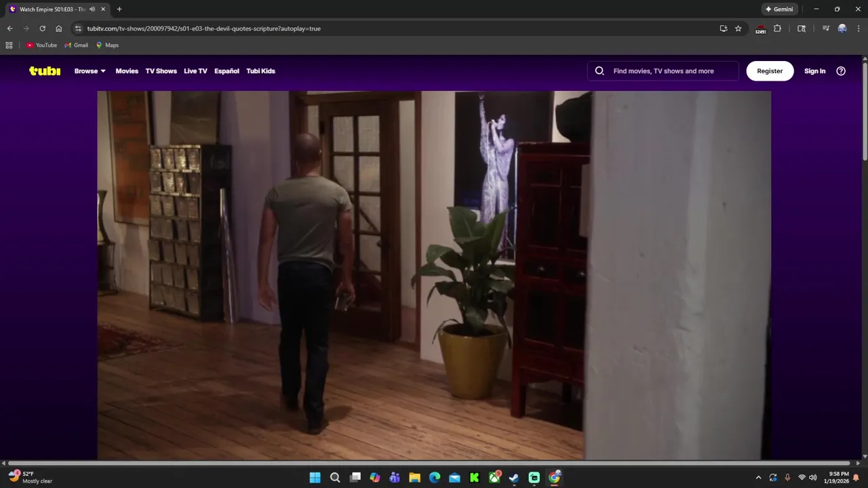
Task: Reload the Tubi page
Action: 42,28
